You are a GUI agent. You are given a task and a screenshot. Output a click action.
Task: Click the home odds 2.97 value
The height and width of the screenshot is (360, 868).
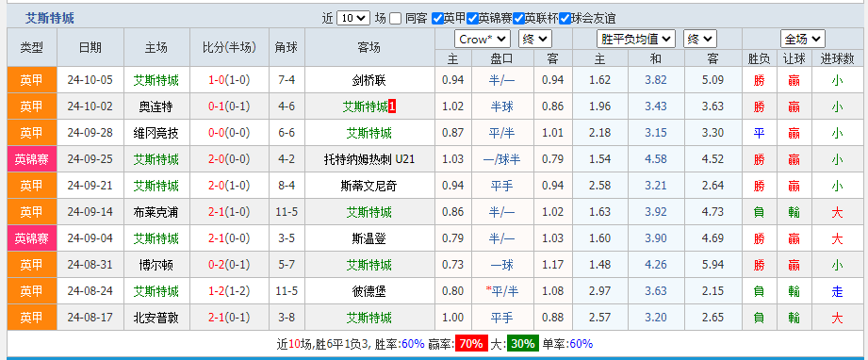[600, 291]
